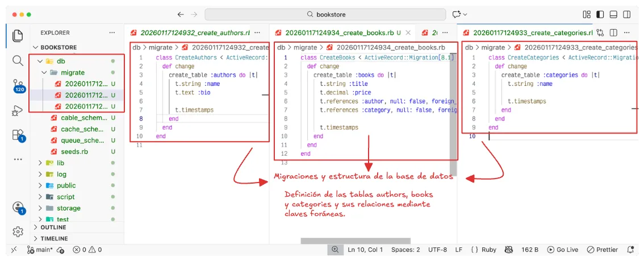Open the Extensions view in activity bar

coord(18,135)
